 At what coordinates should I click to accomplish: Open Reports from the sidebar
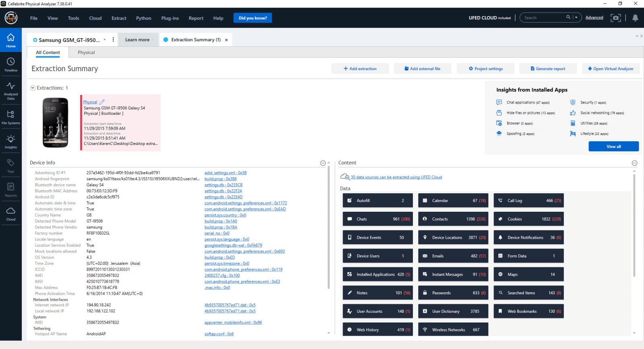[x=11, y=190]
